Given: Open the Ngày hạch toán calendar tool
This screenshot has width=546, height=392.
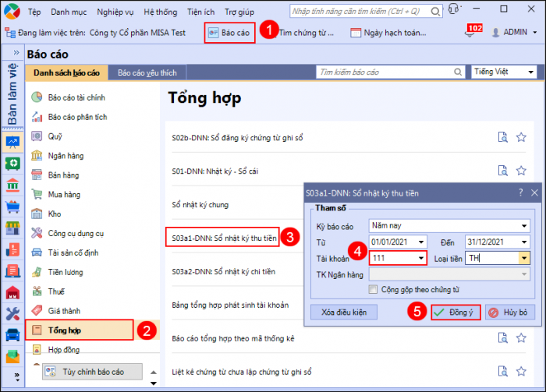Looking at the screenshot, I should click(x=388, y=33).
